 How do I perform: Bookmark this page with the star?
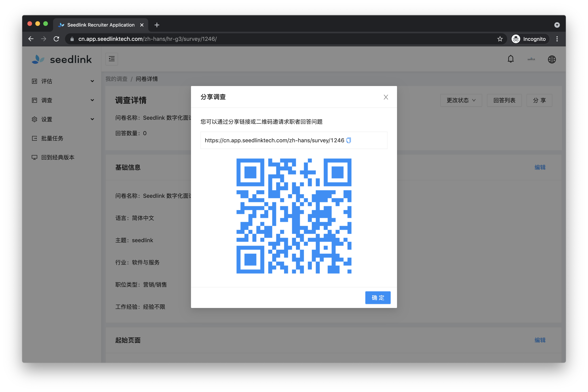[x=499, y=39]
